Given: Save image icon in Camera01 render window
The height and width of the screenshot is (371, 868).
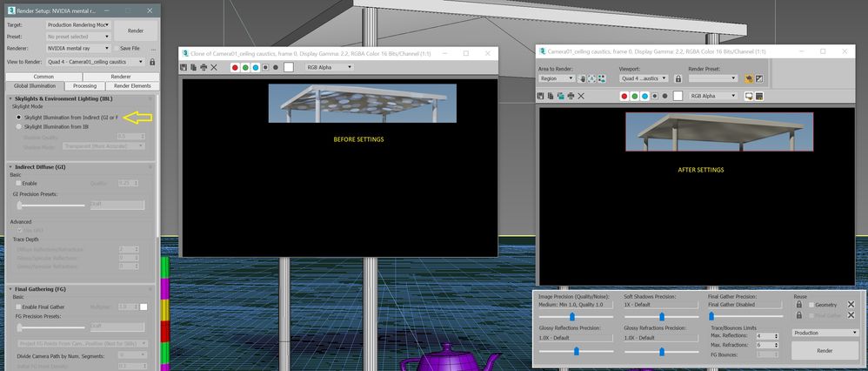Looking at the screenshot, I should click(x=542, y=96).
